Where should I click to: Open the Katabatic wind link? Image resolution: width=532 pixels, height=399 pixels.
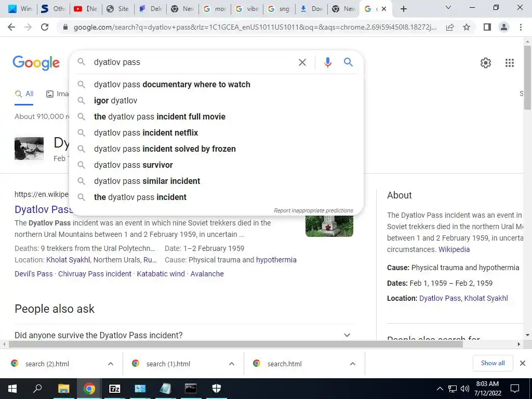click(161, 274)
